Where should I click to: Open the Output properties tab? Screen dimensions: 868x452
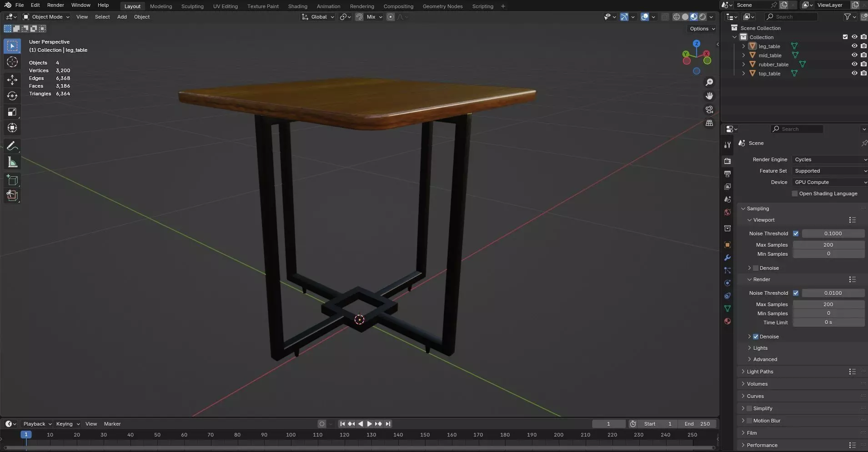(728, 174)
